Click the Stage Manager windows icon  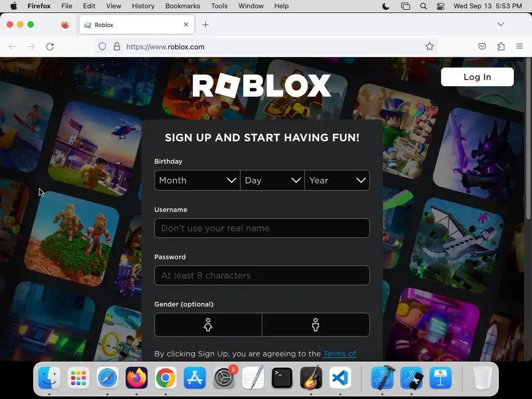click(405, 6)
